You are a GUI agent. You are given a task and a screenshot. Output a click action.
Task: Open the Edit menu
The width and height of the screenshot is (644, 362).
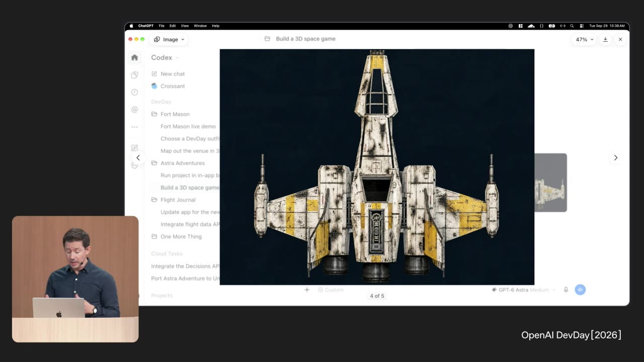pyautogui.click(x=173, y=26)
